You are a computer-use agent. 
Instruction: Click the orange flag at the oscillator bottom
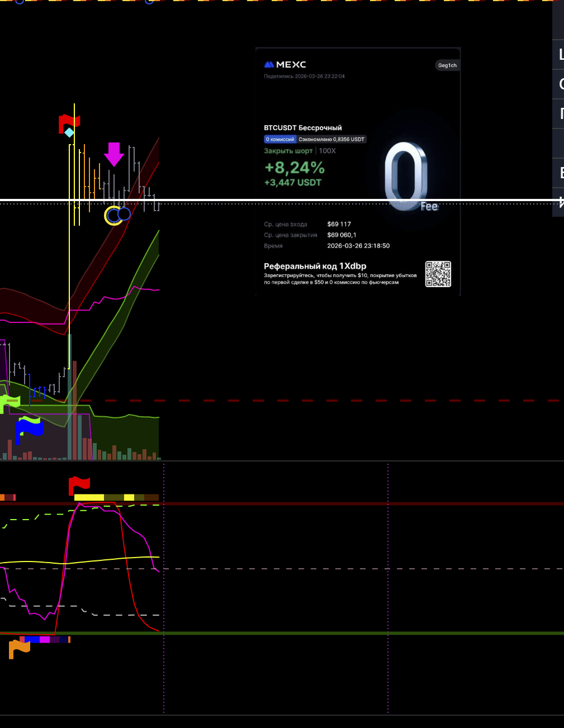coord(19,648)
